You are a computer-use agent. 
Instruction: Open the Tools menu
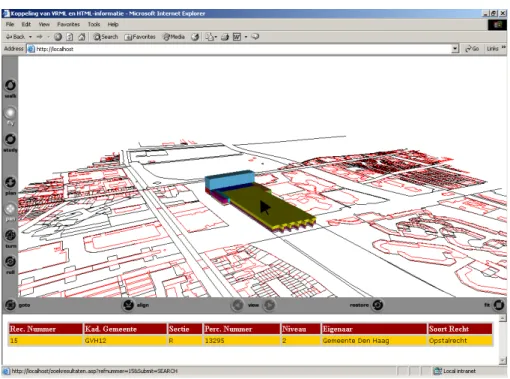94,24
